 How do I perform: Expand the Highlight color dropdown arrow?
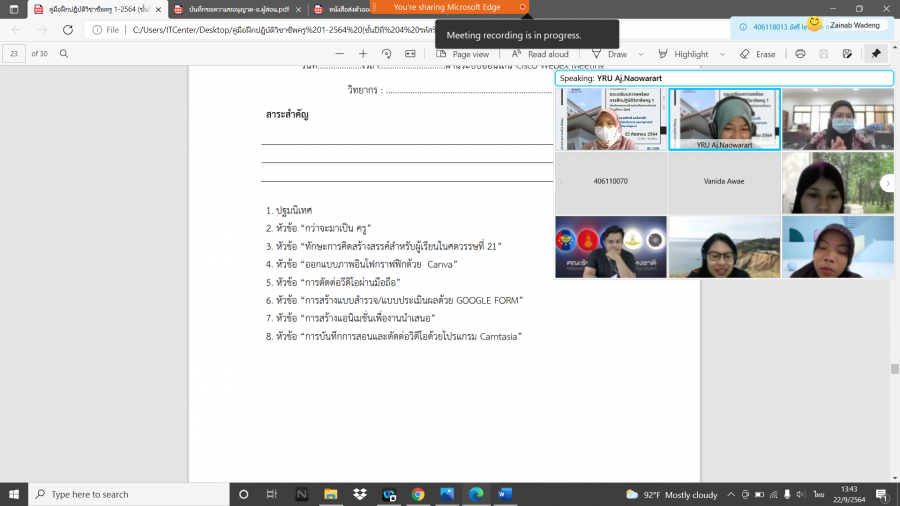tap(721, 54)
